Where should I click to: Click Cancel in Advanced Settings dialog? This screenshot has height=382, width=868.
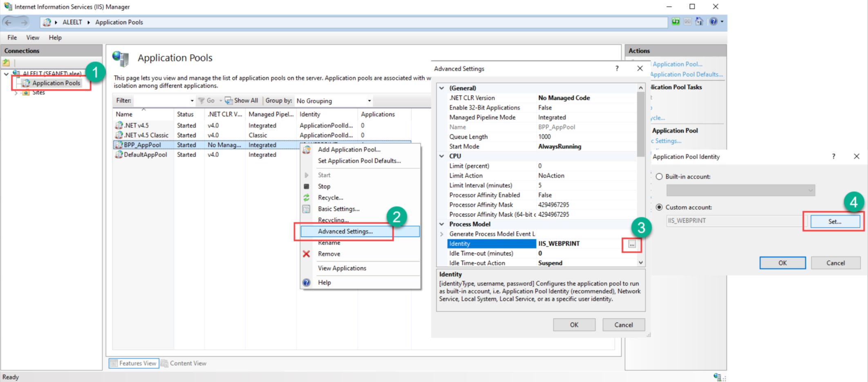click(x=624, y=325)
